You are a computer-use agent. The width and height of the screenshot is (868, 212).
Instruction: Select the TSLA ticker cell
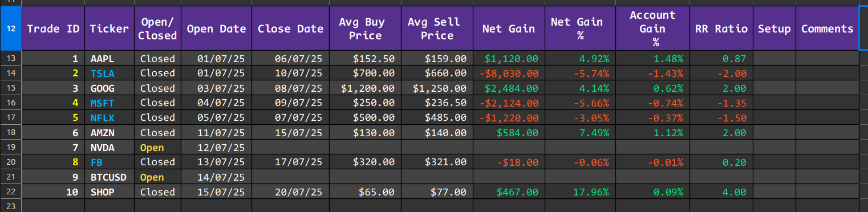pyautogui.click(x=109, y=73)
